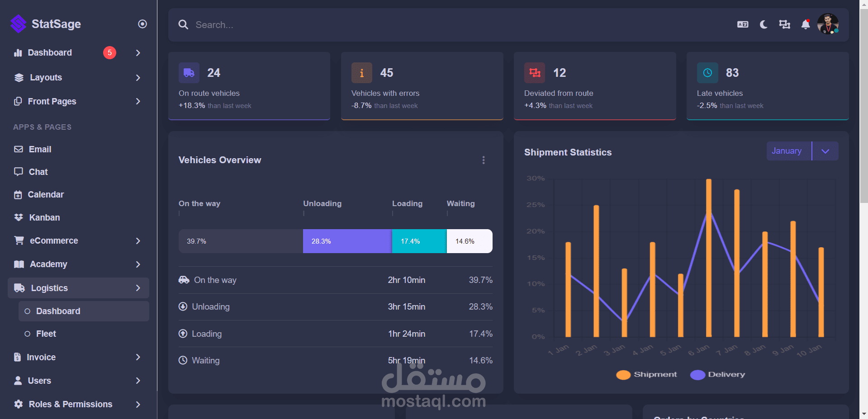Toggle the Shipment legend in the chart
This screenshot has width=868, height=419.
(x=646, y=374)
